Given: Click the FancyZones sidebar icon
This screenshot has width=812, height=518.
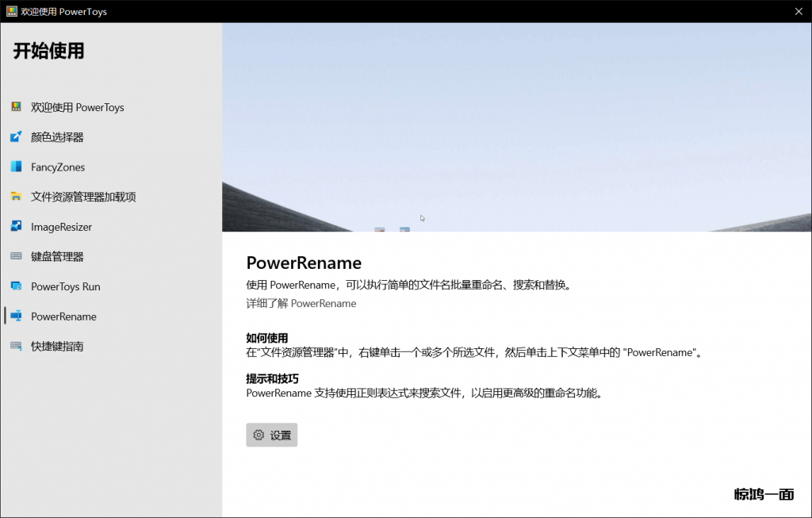Looking at the screenshot, I should 16,167.
